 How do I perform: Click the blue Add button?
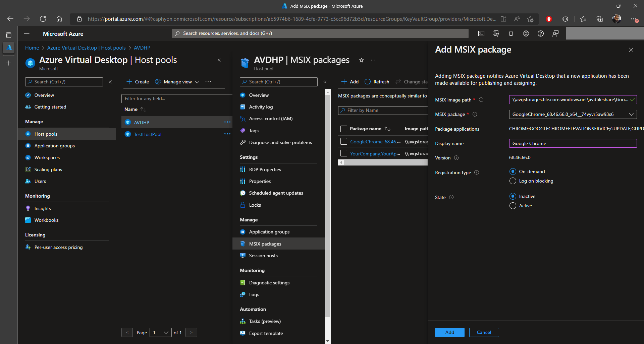point(449,332)
